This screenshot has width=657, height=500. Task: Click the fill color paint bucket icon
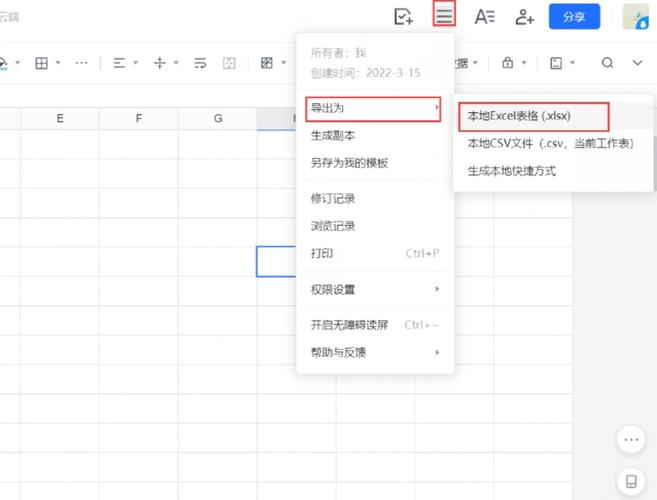coord(3,63)
